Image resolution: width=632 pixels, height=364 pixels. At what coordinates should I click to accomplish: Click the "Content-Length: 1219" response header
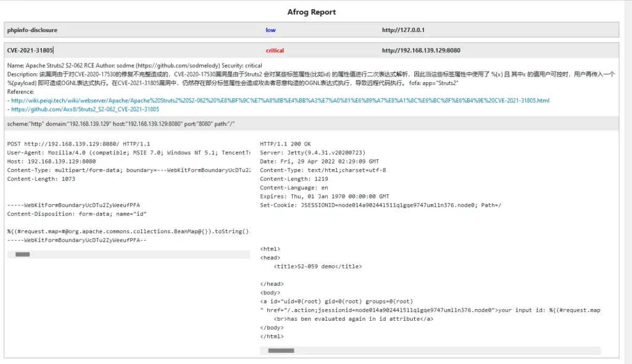[294, 179]
